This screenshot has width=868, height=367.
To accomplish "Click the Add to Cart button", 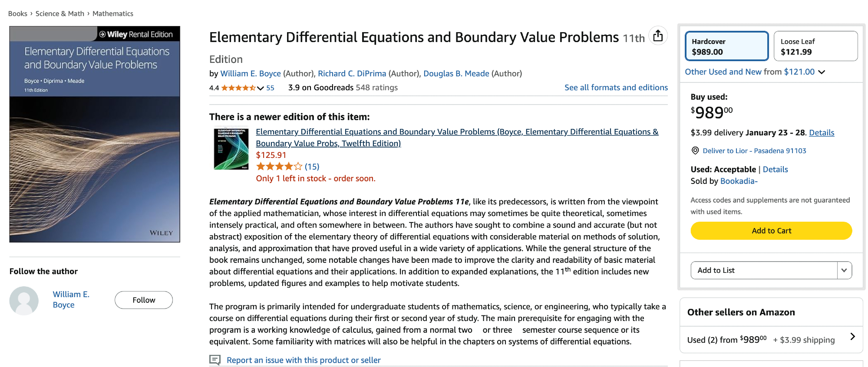I will click(771, 231).
